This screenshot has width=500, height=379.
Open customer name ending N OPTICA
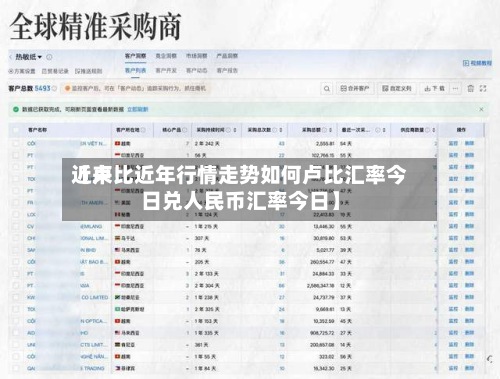(x=67, y=321)
